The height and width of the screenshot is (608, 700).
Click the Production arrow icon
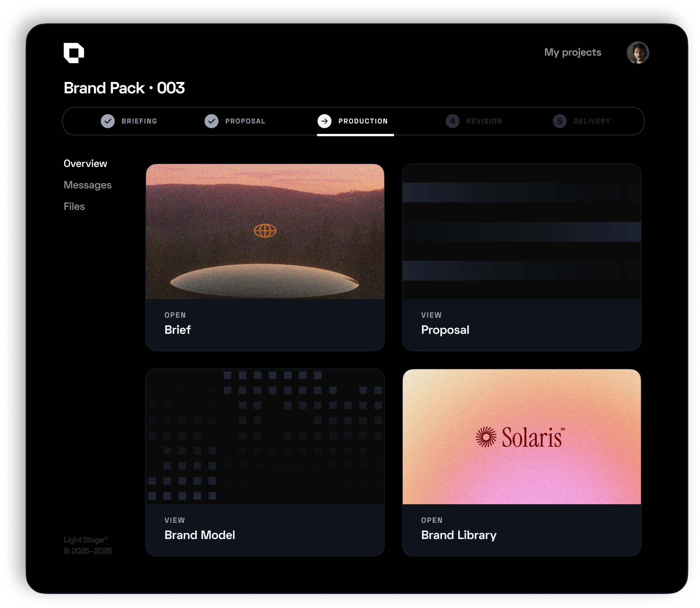[324, 121]
